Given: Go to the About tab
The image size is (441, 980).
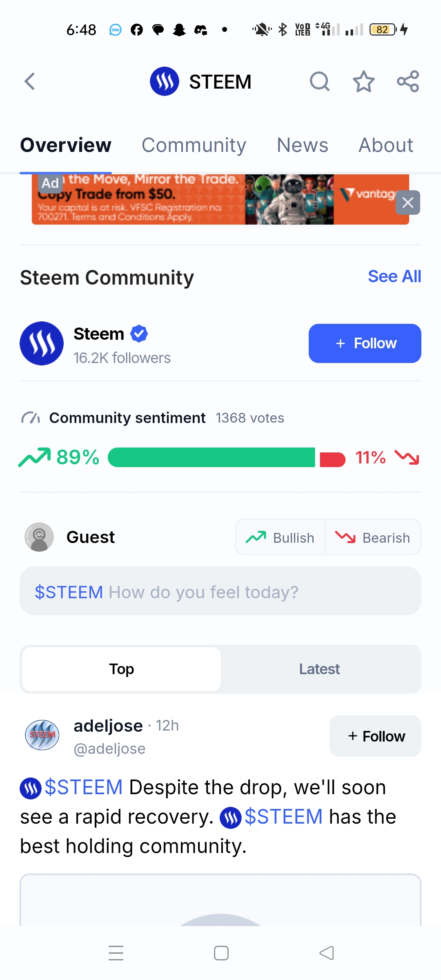Looking at the screenshot, I should coord(386,145).
